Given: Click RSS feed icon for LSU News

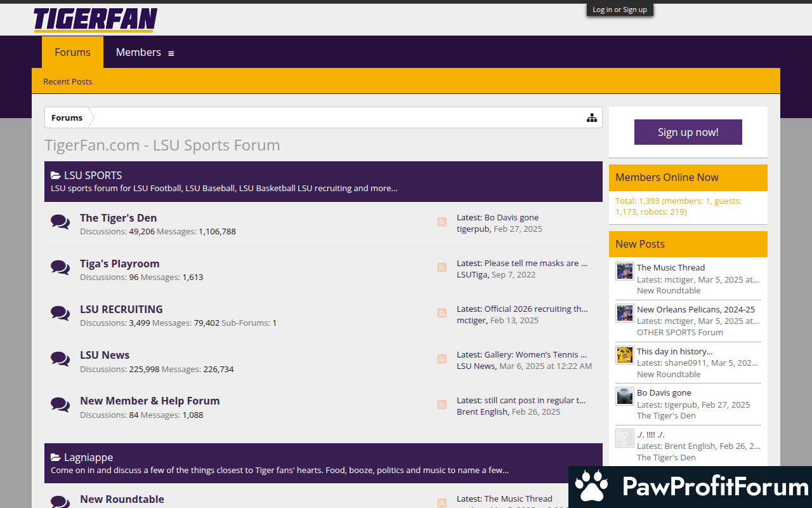Looking at the screenshot, I should (x=442, y=359).
